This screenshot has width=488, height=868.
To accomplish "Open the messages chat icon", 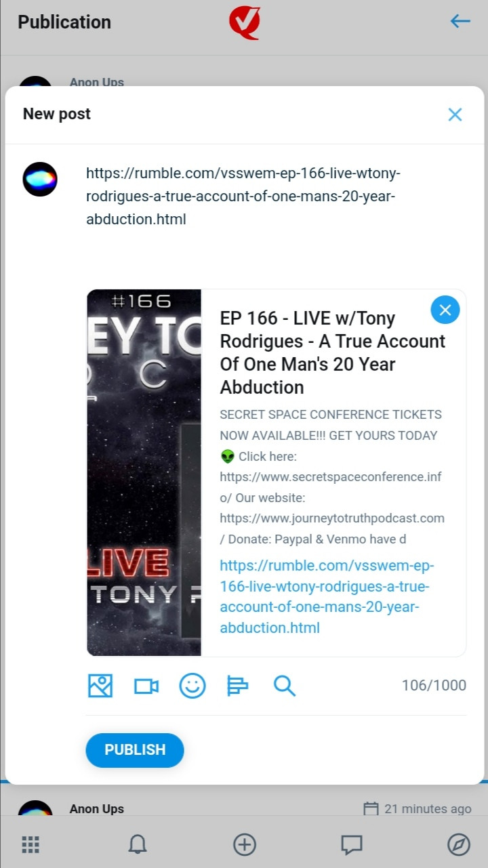I will [351, 844].
